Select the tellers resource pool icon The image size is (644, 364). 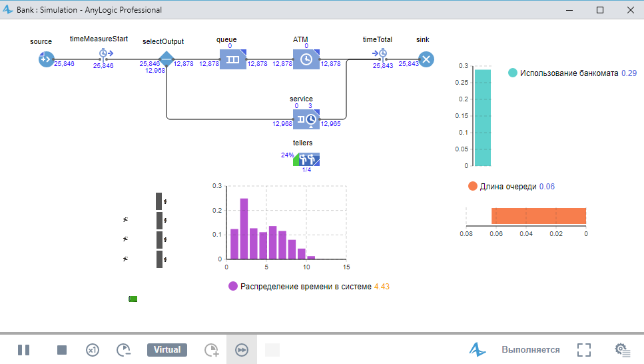(306, 159)
